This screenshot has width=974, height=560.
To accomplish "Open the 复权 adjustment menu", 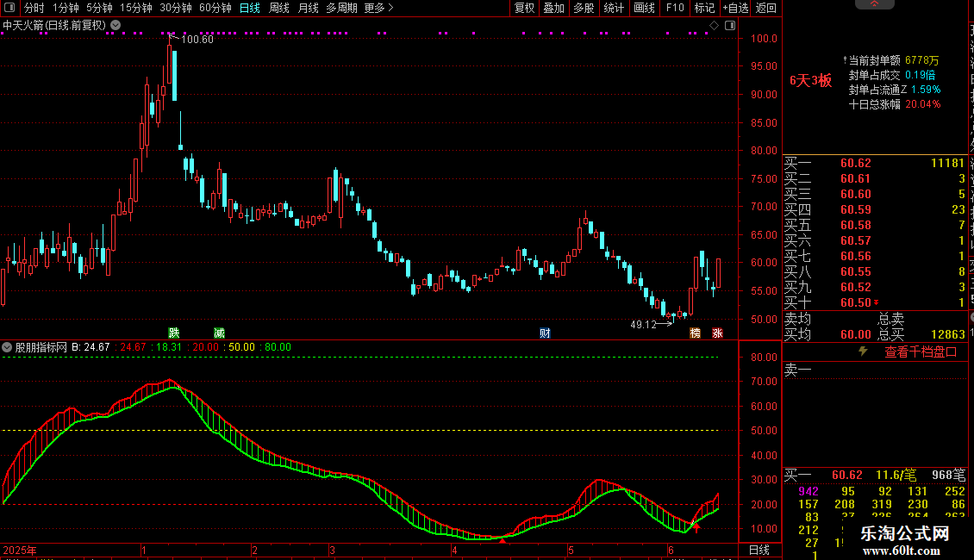I will (524, 8).
